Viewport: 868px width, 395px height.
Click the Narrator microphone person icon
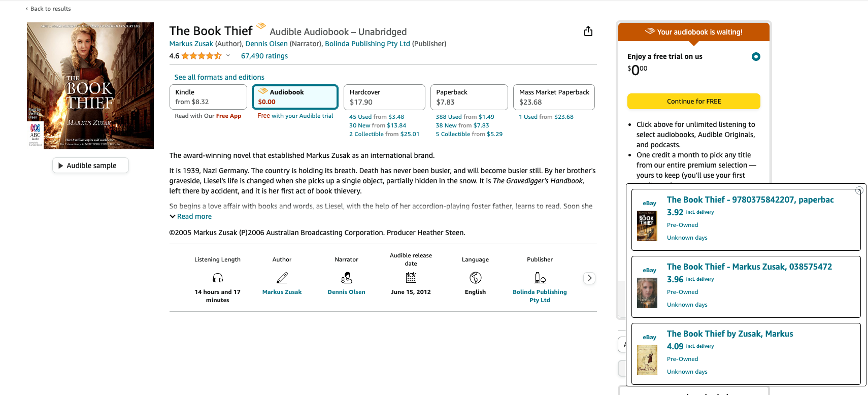346,278
